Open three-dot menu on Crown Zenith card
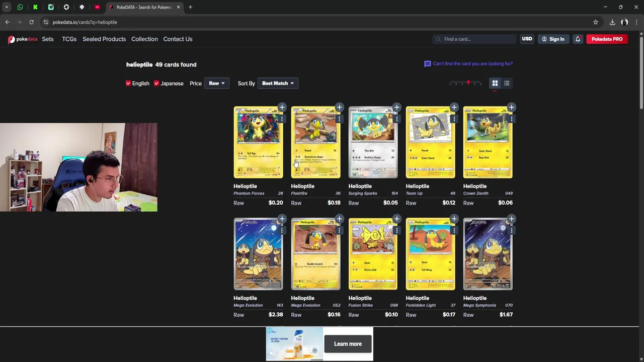Screen dimensions: 644x362 [511, 119]
